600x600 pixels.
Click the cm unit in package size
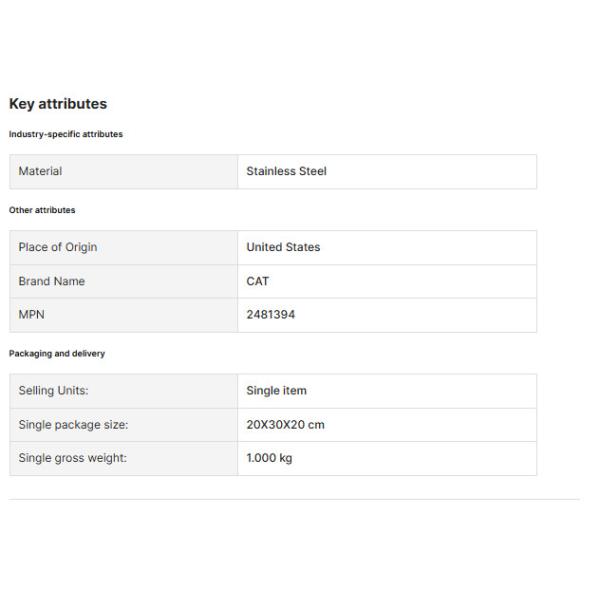pyautogui.click(x=316, y=425)
